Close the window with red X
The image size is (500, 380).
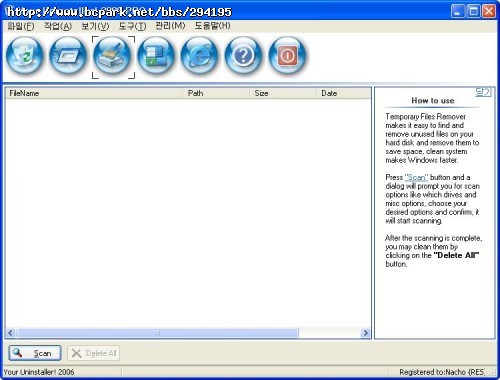click(x=489, y=11)
